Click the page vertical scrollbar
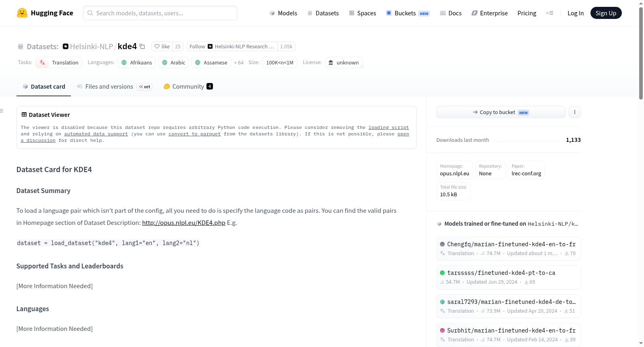Image resolution: width=644 pixels, height=347 pixels. tap(641, 52)
